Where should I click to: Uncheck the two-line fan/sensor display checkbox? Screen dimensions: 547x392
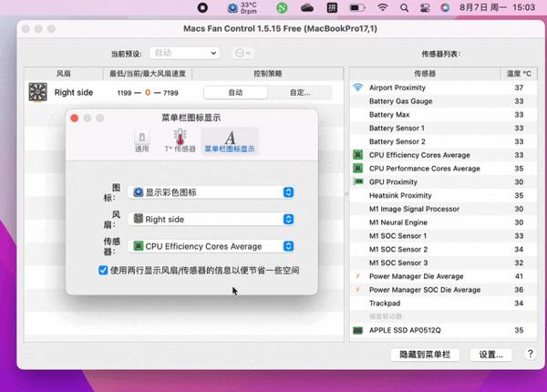(103, 270)
